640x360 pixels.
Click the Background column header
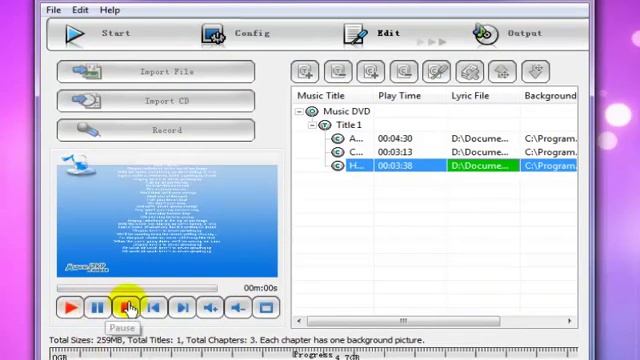click(x=550, y=96)
